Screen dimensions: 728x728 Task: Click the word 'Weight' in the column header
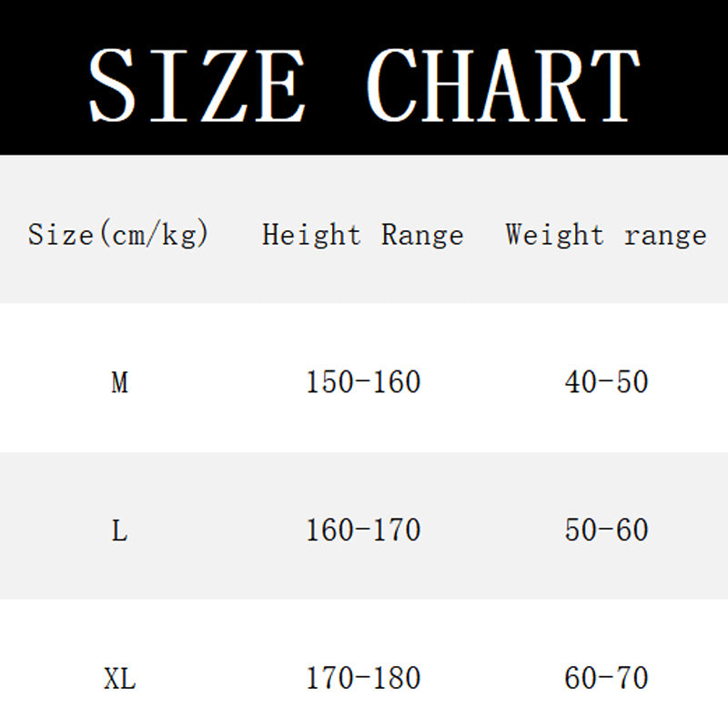tap(554, 235)
